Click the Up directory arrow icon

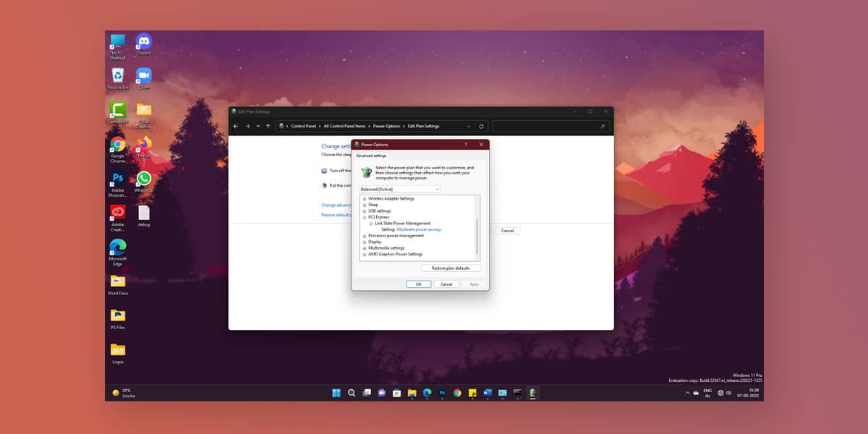[x=268, y=126]
